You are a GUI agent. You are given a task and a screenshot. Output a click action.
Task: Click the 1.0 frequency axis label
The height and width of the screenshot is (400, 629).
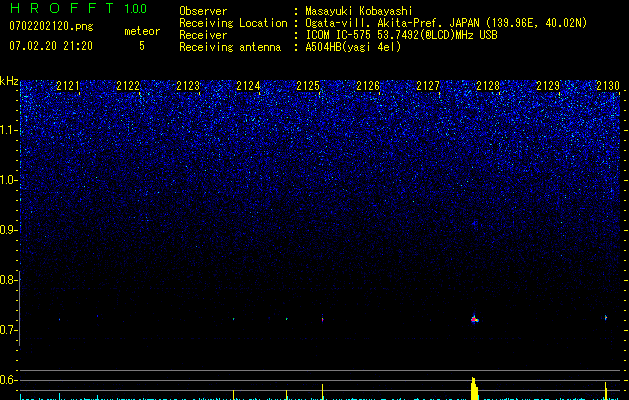(9, 180)
